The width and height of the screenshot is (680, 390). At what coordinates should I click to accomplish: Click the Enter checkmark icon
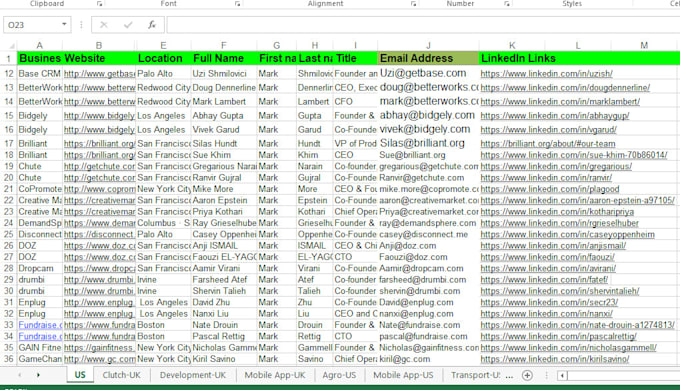click(x=128, y=25)
